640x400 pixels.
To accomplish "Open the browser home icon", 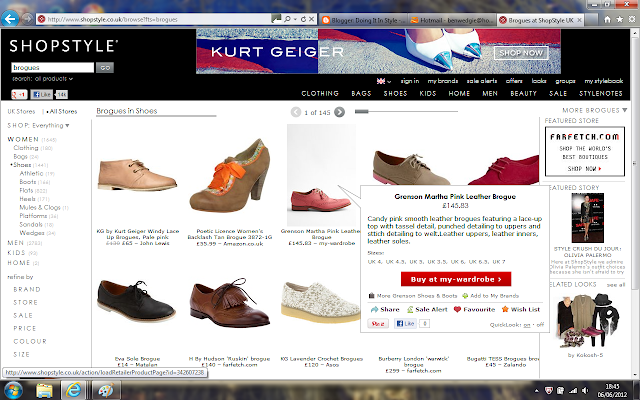I will coord(607,19).
